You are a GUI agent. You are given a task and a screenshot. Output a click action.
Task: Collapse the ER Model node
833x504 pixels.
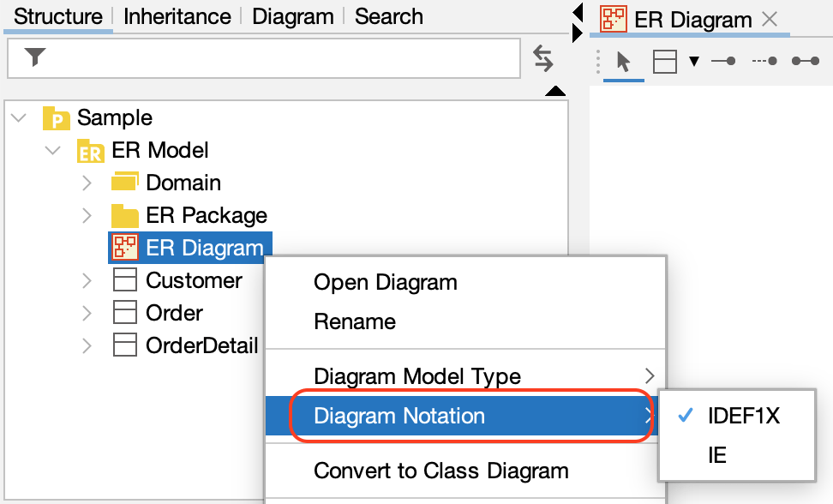(52, 150)
